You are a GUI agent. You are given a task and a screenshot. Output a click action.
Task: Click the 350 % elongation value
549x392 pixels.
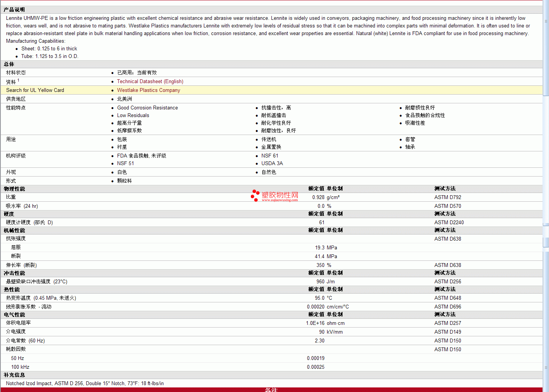[324, 265]
